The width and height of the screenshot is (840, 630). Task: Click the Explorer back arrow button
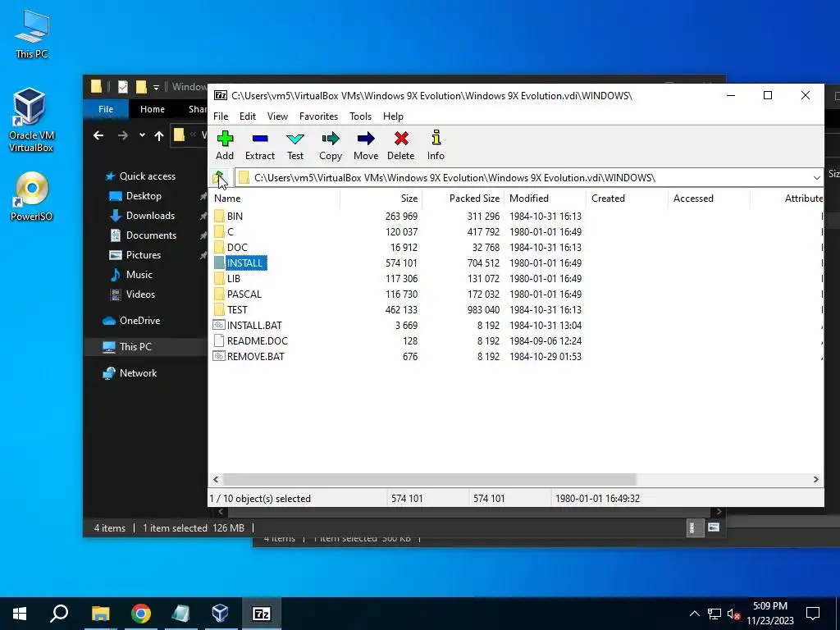[x=98, y=135]
